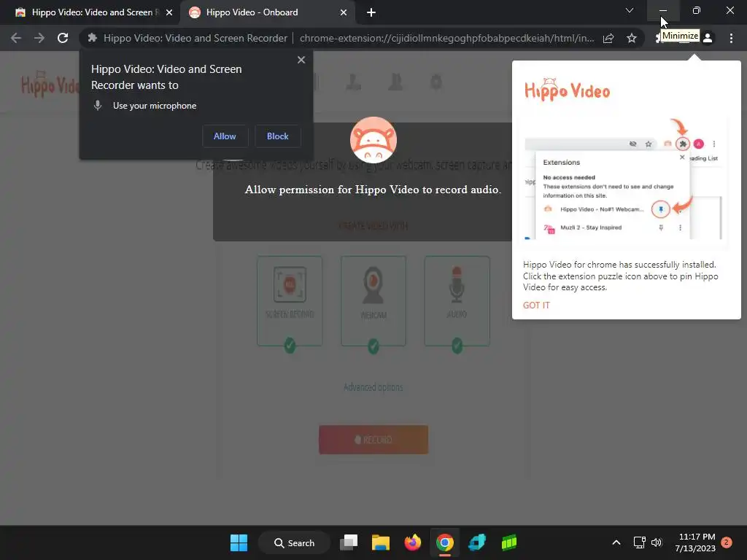The width and height of the screenshot is (747, 560).
Task: Expand Advanced options
Action: [373, 387]
